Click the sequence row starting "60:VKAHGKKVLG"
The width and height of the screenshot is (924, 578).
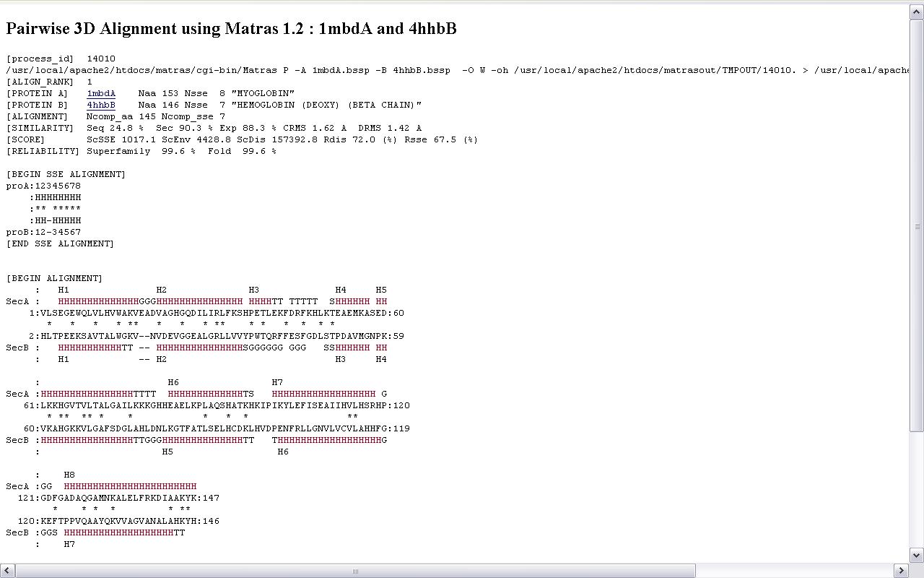[217, 428]
